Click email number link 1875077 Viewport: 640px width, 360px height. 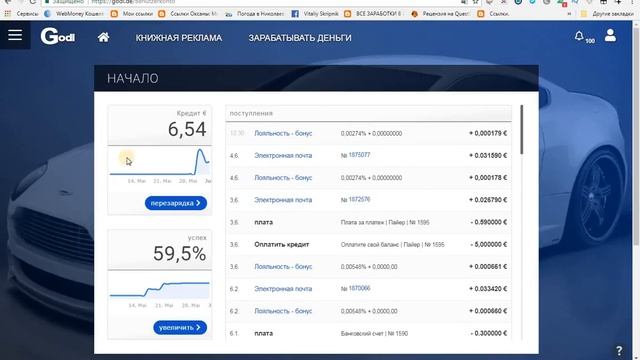pyautogui.click(x=359, y=155)
